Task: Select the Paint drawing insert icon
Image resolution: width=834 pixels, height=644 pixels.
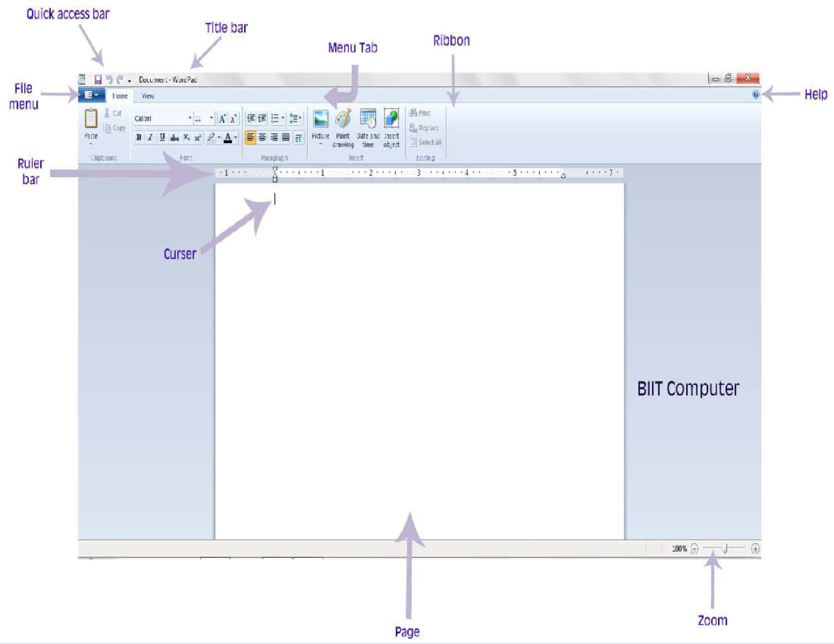Action: click(343, 118)
